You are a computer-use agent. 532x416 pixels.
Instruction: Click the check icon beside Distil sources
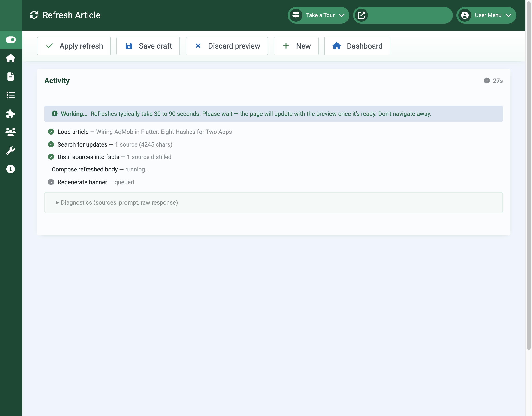point(51,157)
